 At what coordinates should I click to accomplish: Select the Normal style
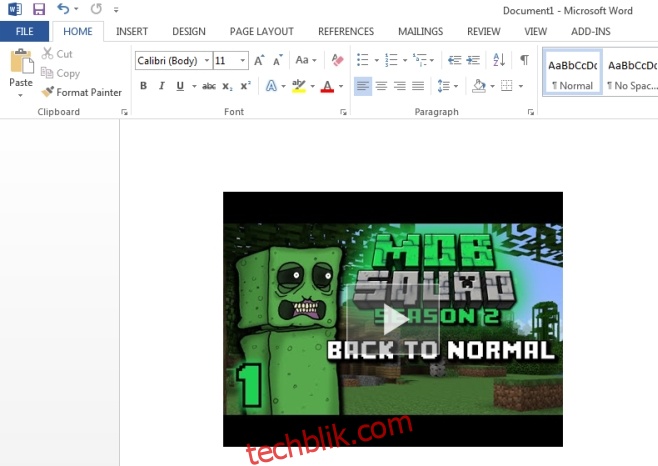572,73
